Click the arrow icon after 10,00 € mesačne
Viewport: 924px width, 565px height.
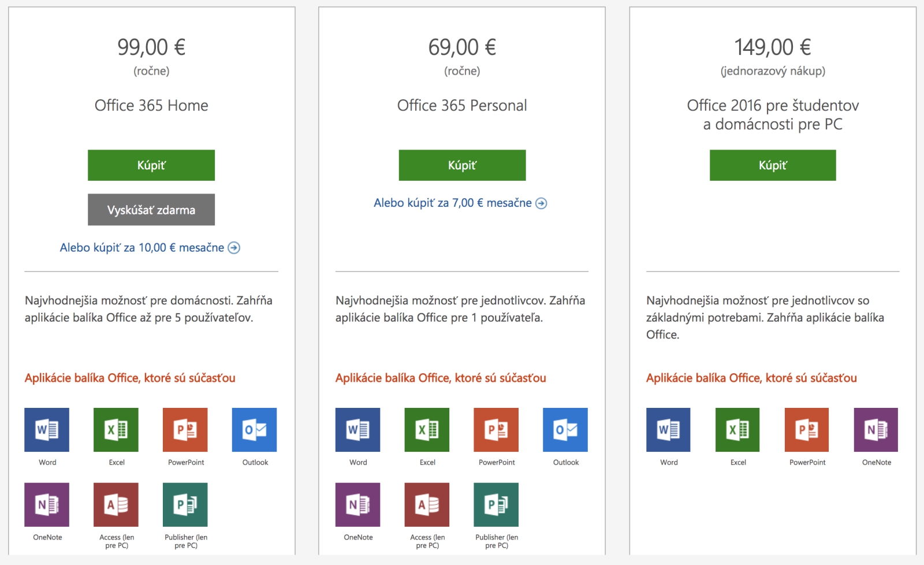click(234, 248)
